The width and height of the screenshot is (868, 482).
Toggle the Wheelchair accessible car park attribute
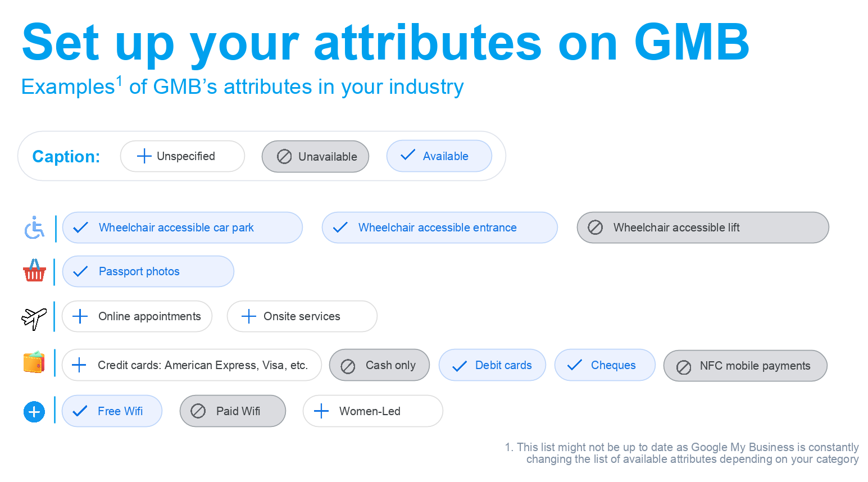[x=183, y=228]
